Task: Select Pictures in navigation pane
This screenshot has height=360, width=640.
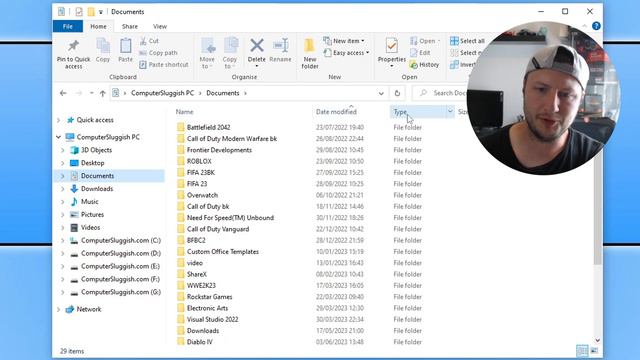Action: [x=92, y=215]
